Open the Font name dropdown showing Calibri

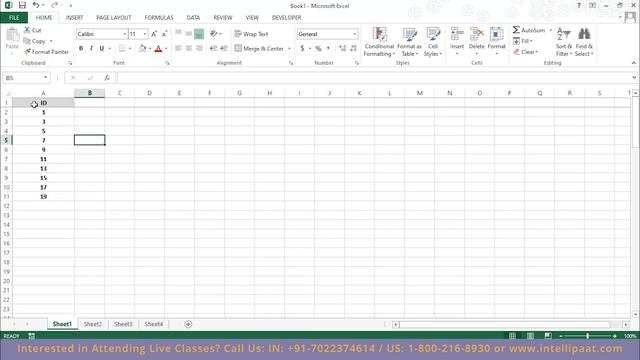[124, 34]
